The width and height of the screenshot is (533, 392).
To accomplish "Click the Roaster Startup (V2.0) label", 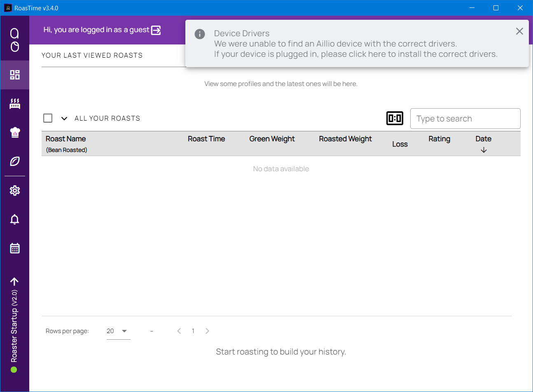I will (14, 326).
